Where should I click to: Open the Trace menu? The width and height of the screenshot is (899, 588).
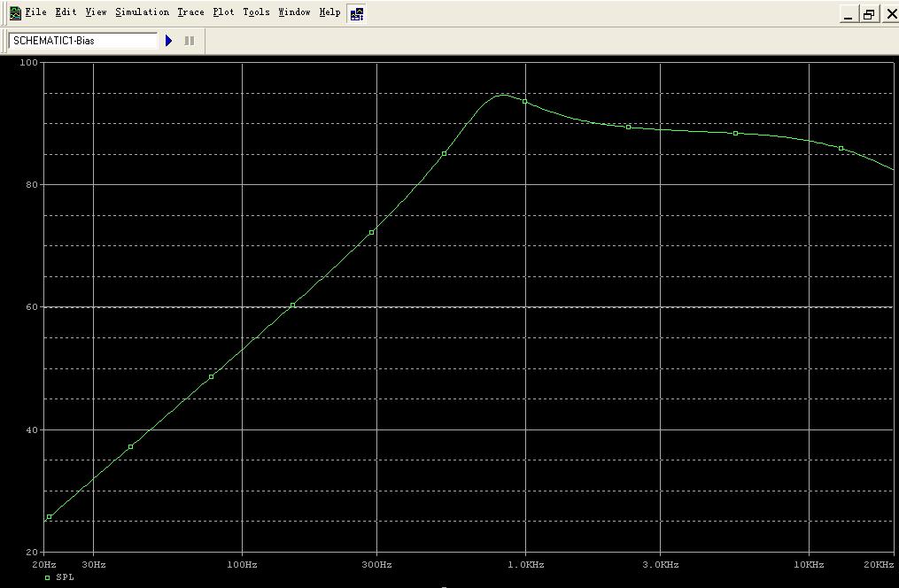tap(190, 12)
